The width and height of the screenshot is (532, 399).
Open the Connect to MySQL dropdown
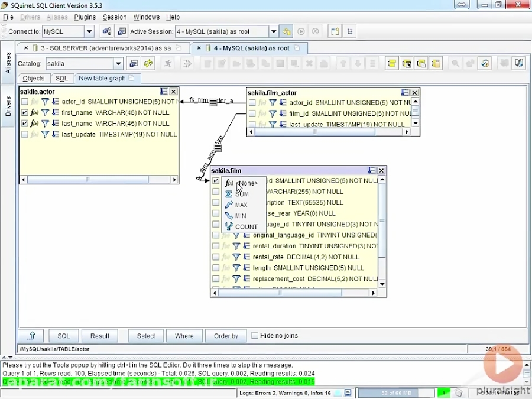point(89,31)
